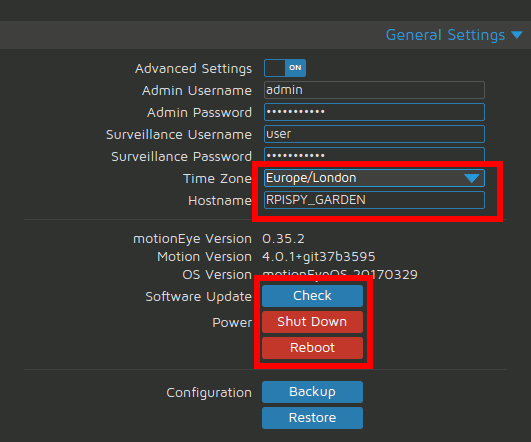This screenshot has width=531, height=442.
Task: Backup the configuration
Action: point(312,392)
